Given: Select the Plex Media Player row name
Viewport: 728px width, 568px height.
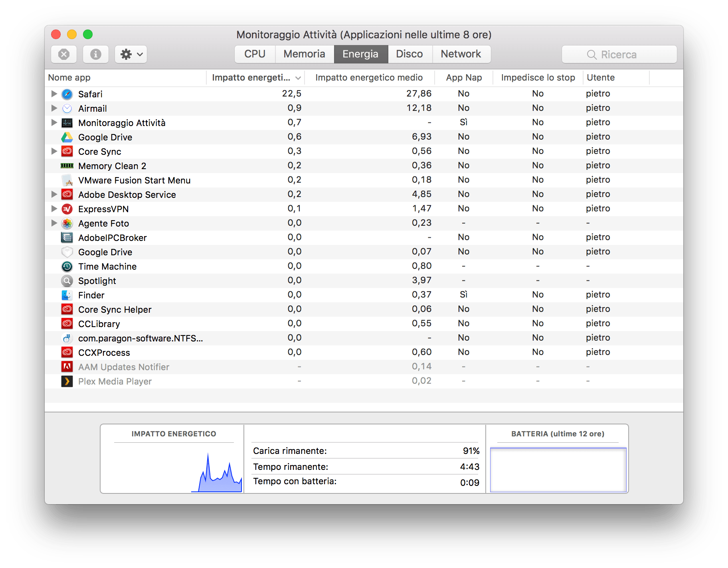Looking at the screenshot, I should point(115,381).
